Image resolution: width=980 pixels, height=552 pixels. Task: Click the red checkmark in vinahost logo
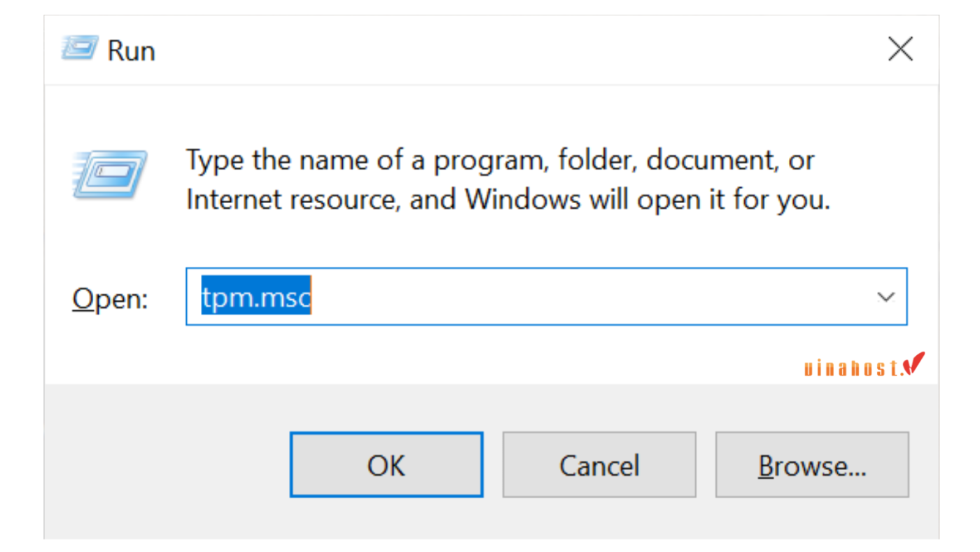913,363
